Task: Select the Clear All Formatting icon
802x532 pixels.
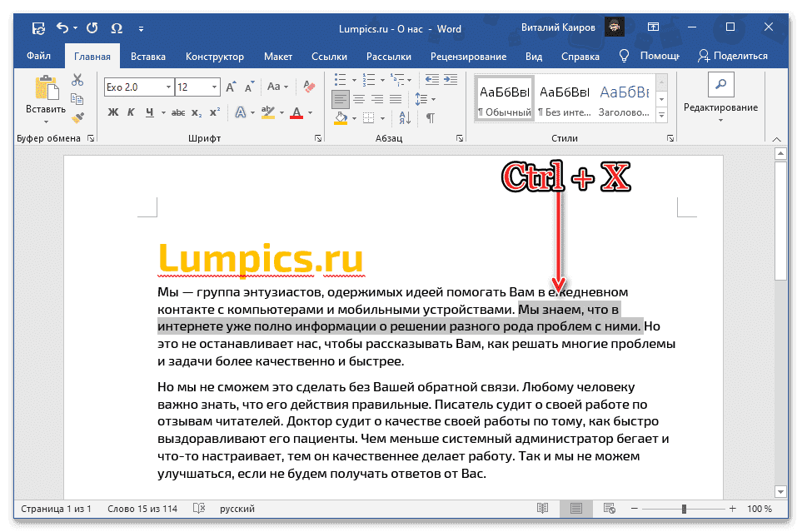Action: [x=308, y=85]
